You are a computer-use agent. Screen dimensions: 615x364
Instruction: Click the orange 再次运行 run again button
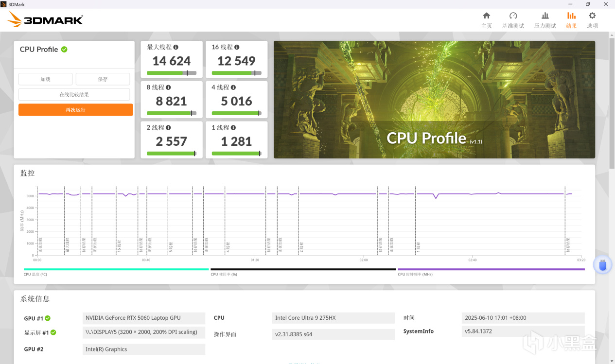tap(75, 110)
